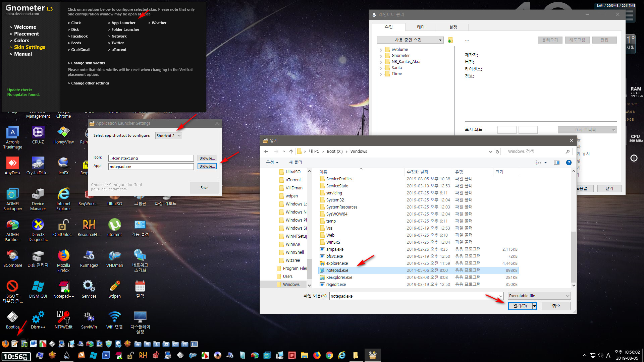Launch the utorrent desktop icon
Viewport: 644px width, 362px height.
click(114, 228)
